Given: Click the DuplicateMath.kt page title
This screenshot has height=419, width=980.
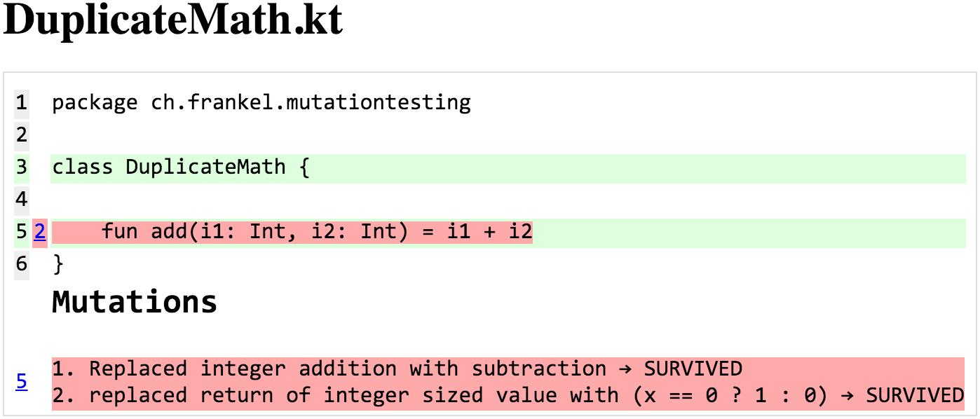Looking at the screenshot, I should point(173,21).
